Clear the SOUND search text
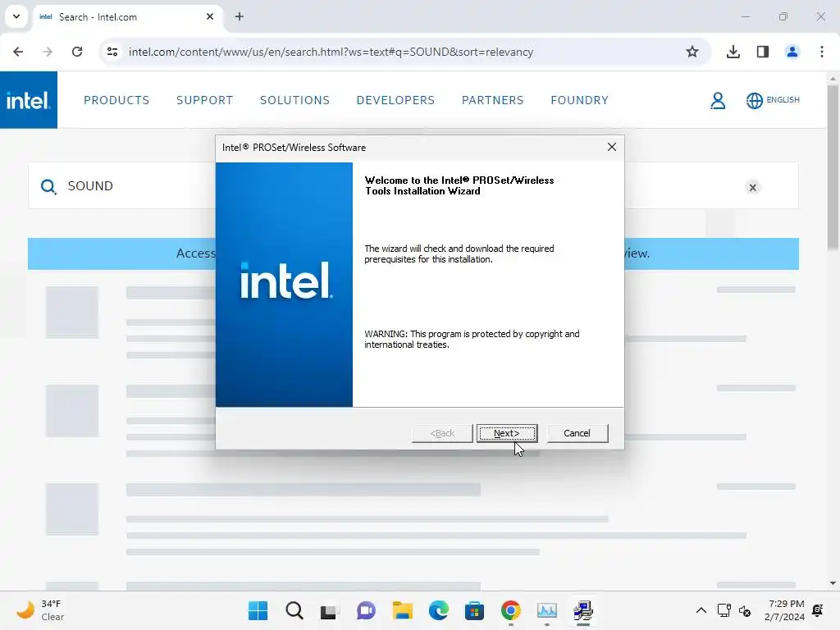Screen dimensions: 840x630 tap(753, 188)
